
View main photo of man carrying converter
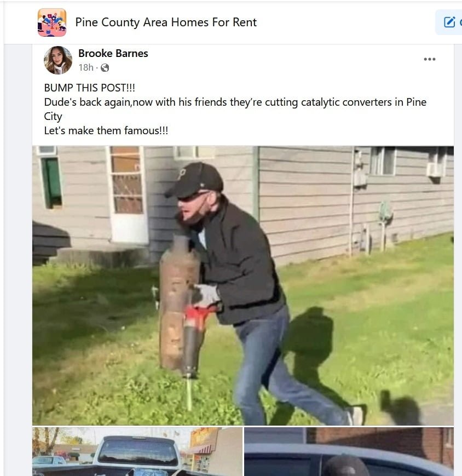tap(243, 286)
